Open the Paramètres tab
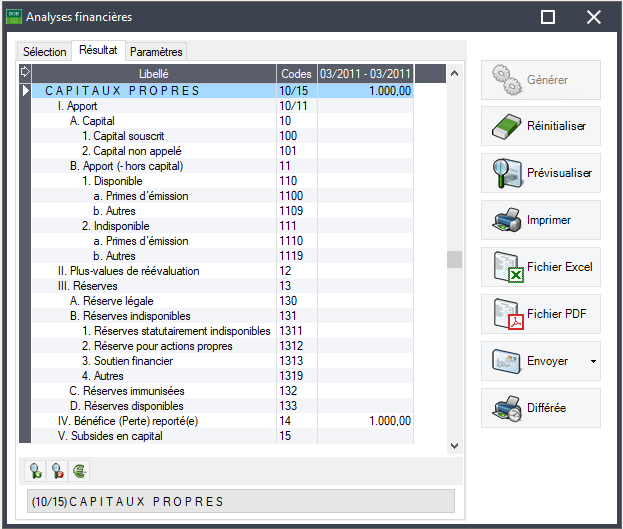 pyautogui.click(x=156, y=52)
